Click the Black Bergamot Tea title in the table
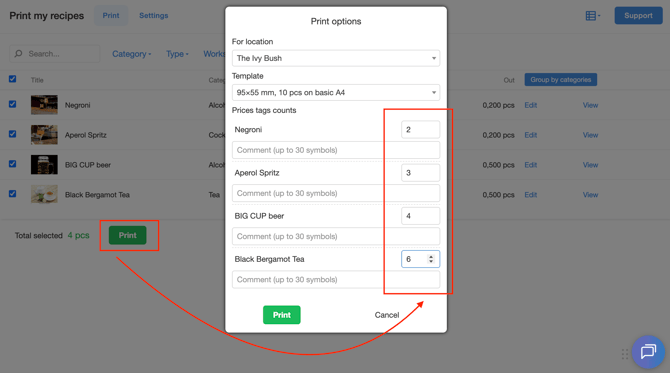Image resolution: width=670 pixels, height=373 pixels. [x=97, y=195]
